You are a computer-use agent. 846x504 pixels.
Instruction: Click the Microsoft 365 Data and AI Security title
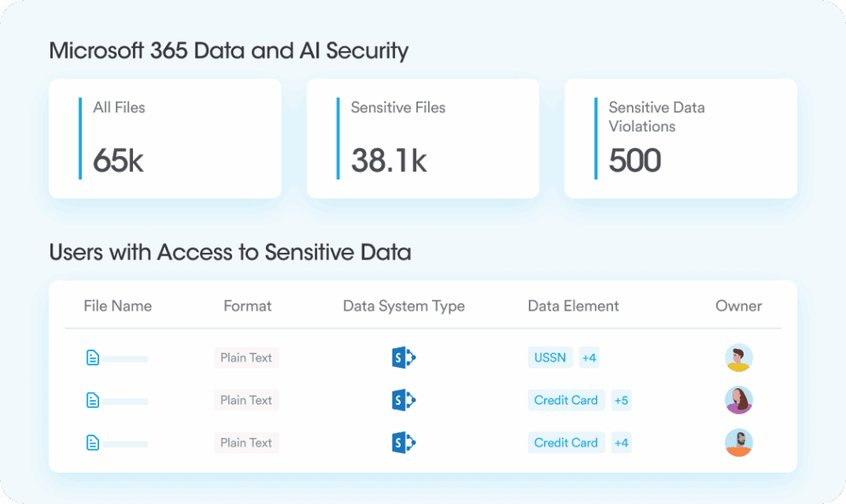click(x=229, y=51)
